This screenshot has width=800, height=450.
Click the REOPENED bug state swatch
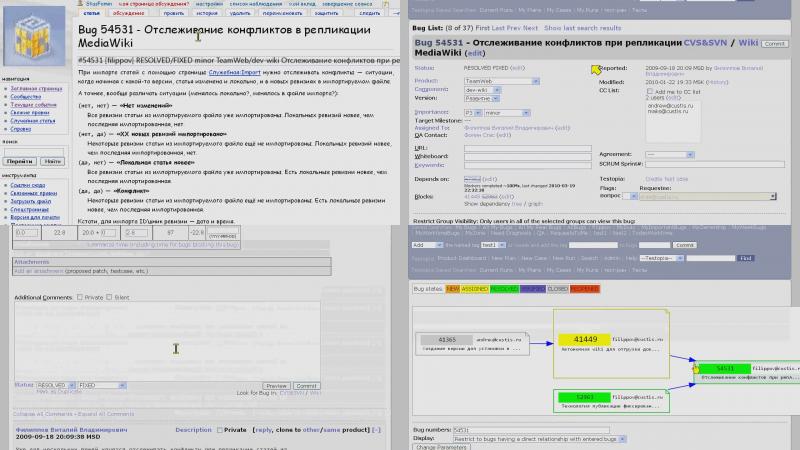(x=585, y=289)
